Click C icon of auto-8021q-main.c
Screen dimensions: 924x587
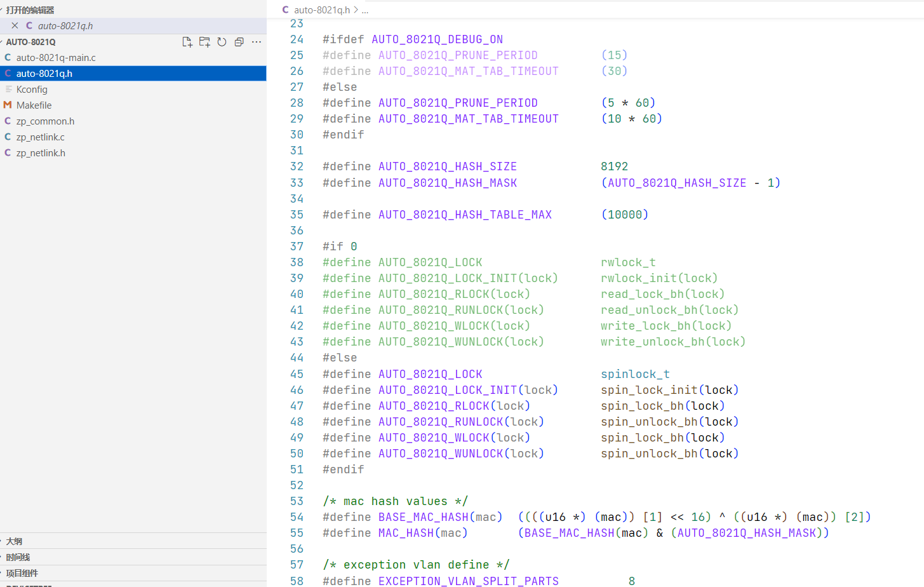pos(8,58)
